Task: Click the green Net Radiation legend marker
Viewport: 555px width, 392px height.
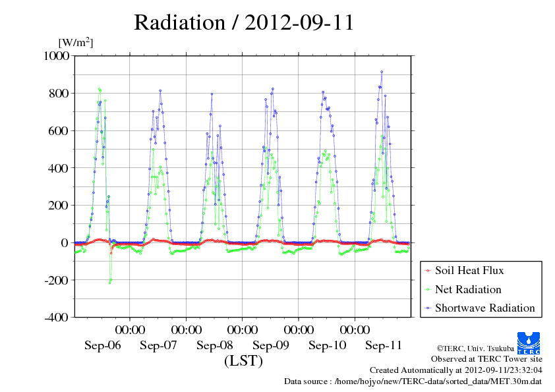Action: tap(428, 290)
